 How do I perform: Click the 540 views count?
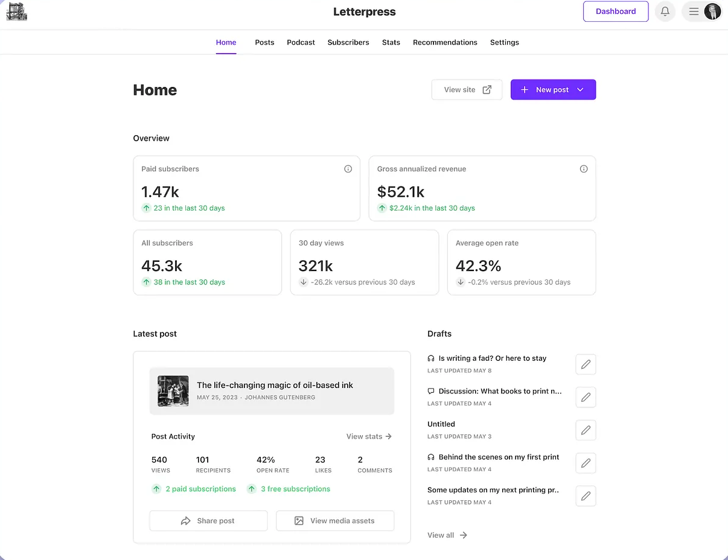coord(159,460)
